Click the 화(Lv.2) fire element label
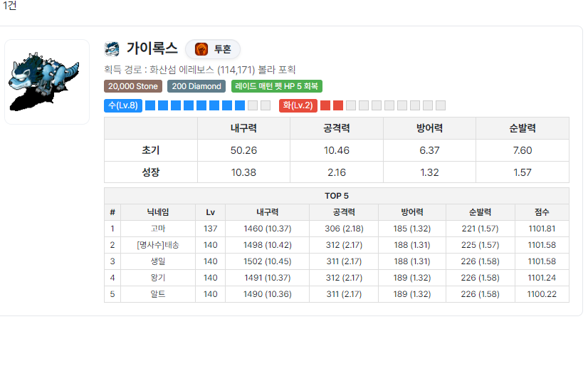This screenshot has width=588, height=391. tap(298, 105)
